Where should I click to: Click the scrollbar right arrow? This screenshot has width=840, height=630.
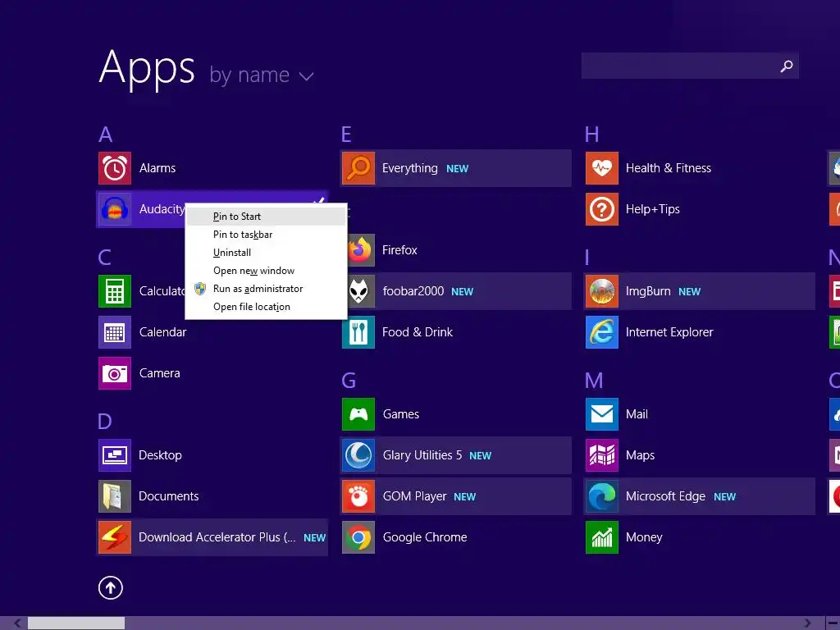(x=807, y=623)
